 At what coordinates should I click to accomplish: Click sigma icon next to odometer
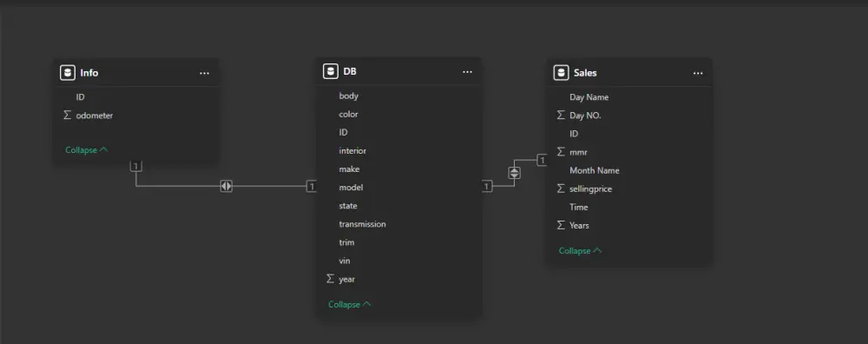click(67, 116)
